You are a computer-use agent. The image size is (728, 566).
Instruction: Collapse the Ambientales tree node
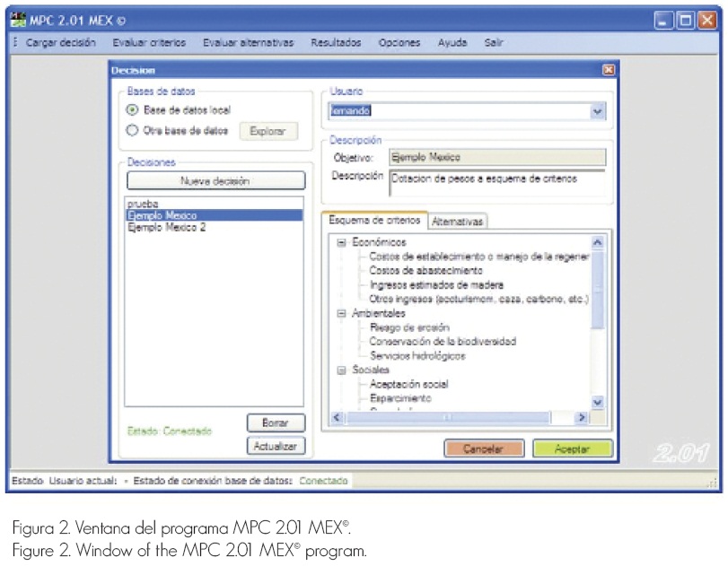[x=341, y=314]
